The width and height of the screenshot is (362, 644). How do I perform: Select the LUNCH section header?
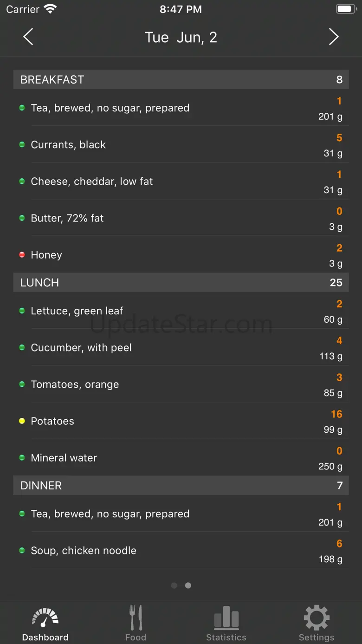click(x=181, y=282)
